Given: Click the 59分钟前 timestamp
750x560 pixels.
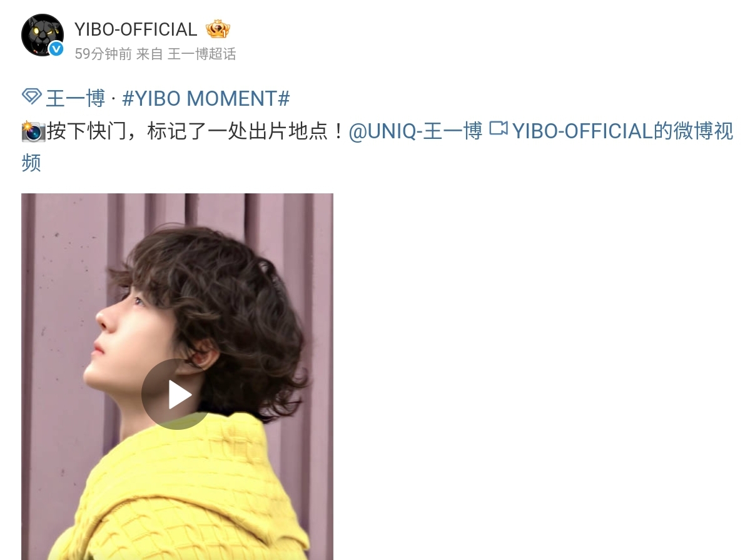Looking at the screenshot, I should [103, 54].
